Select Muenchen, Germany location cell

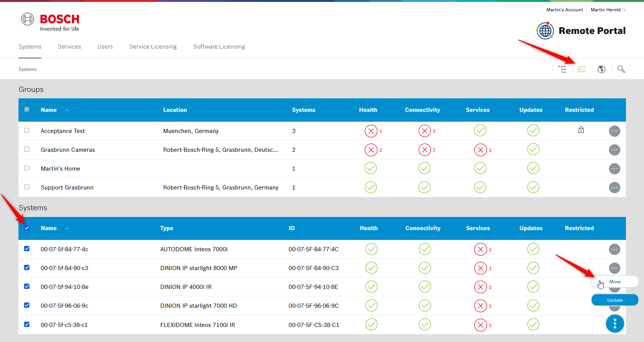pyautogui.click(x=191, y=131)
